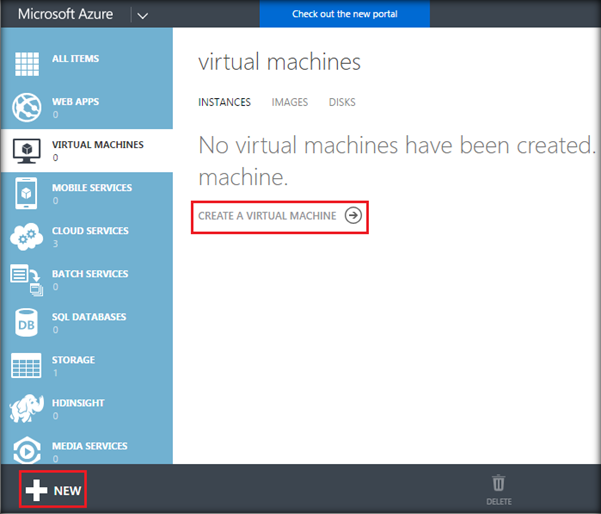Open MEDIA SERVICES label in sidebar
This screenshot has width=601, height=514.
(90, 446)
